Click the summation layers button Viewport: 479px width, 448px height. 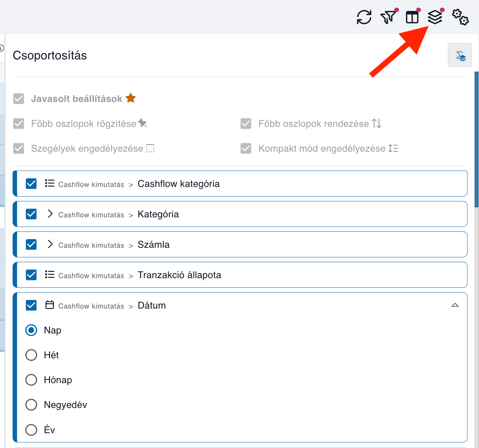(x=460, y=55)
